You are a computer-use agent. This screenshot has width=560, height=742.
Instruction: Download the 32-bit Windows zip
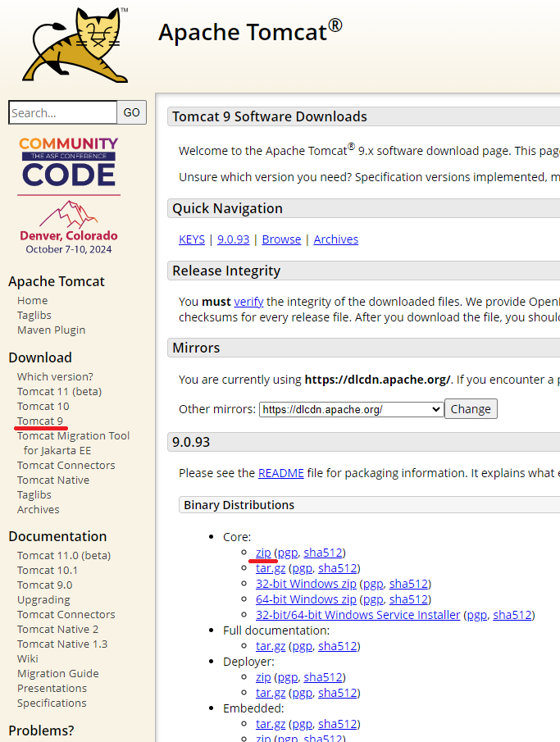click(307, 584)
